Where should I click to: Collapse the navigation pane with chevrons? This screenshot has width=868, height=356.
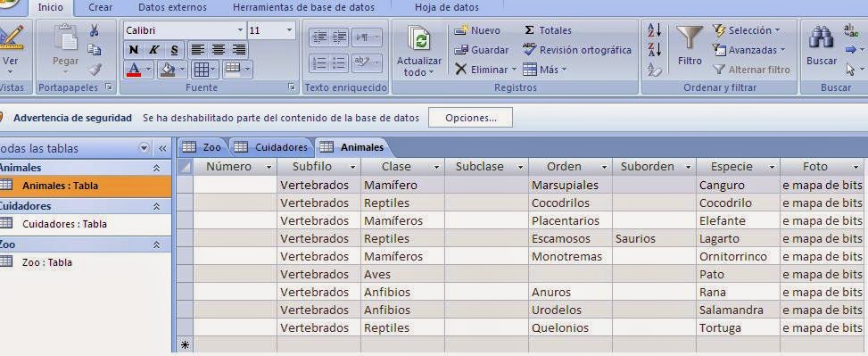click(162, 148)
